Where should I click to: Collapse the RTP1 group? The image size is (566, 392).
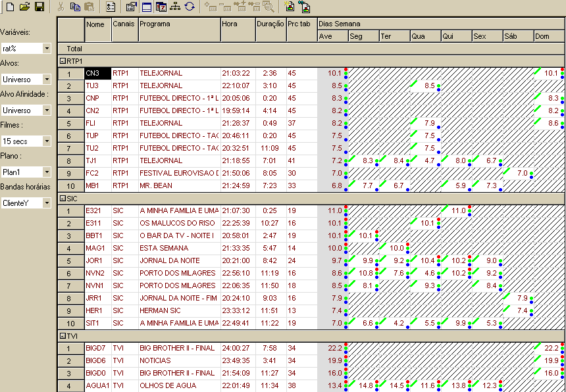click(63, 61)
